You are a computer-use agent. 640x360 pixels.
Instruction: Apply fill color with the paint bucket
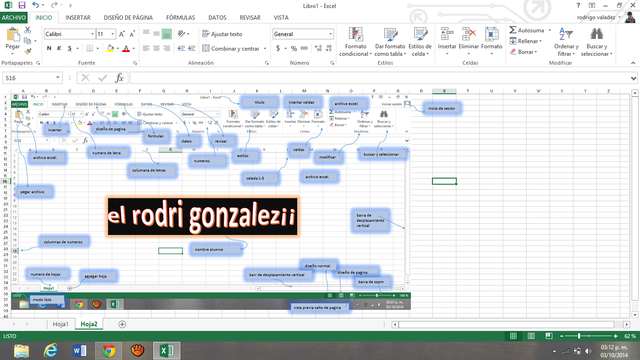coord(110,49)
